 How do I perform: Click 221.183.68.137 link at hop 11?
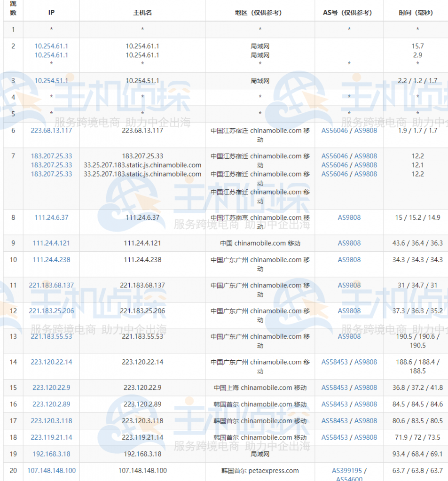[51, 285]
